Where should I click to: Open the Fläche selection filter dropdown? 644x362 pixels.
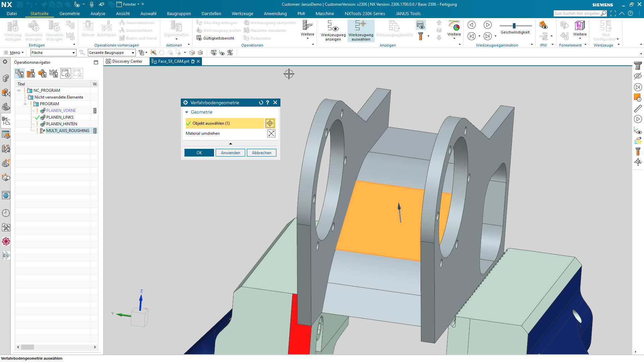(x=53, y=53)
